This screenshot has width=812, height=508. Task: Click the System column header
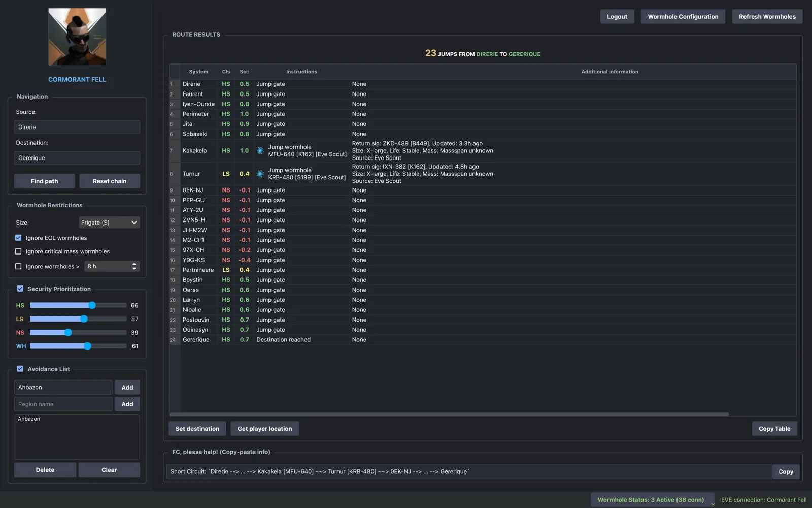pyautogui.click(x=198, y=72)
